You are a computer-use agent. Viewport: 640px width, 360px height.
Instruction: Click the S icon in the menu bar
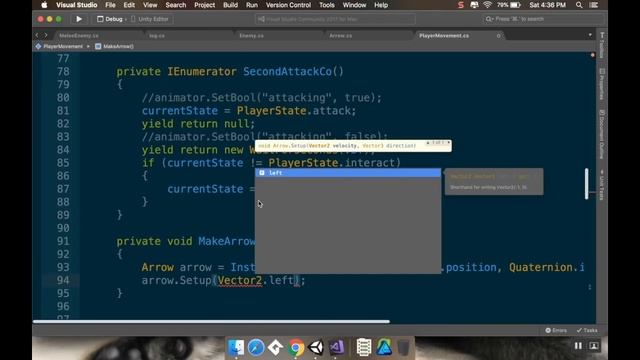pyautogui.click(x=461, y=5)
